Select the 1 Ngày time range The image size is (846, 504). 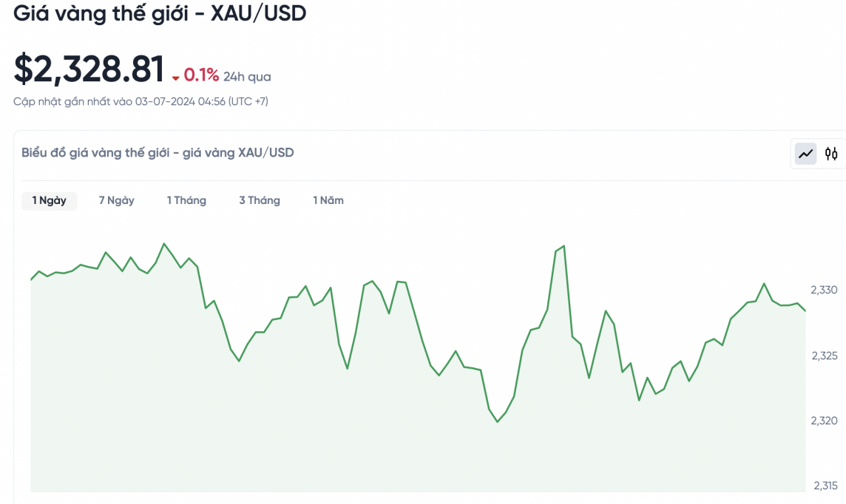(x=49, y=200)
